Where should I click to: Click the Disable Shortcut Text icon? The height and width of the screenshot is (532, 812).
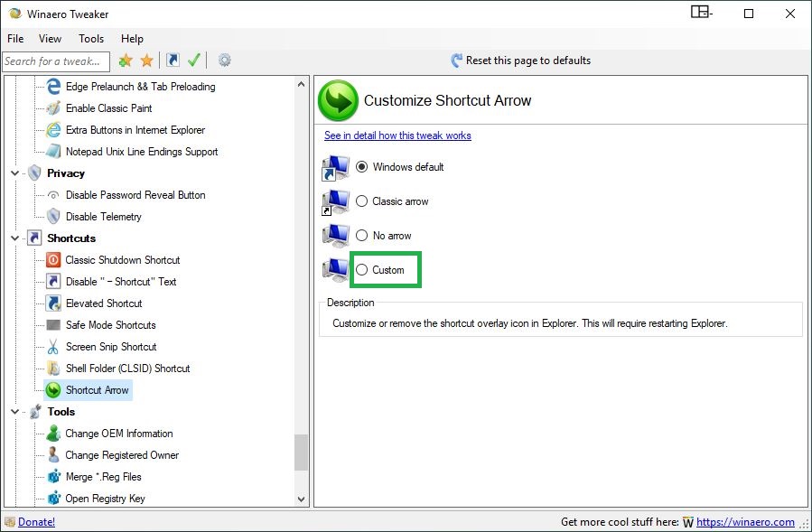[53, 282]
